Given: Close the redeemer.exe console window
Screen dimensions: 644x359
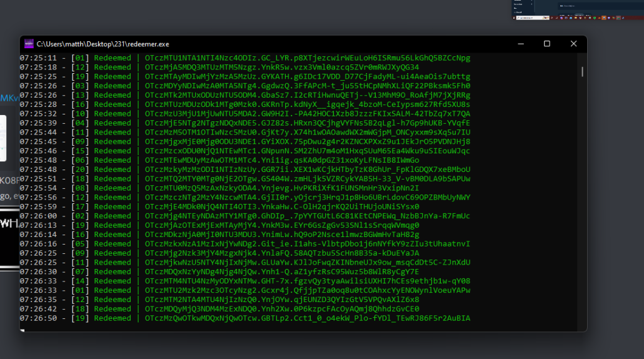Looking at the screenshot, I should [x=574, y=44].
